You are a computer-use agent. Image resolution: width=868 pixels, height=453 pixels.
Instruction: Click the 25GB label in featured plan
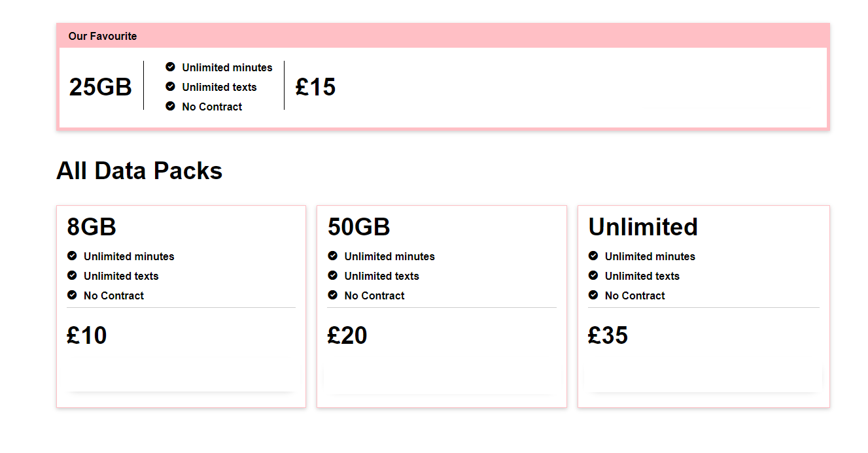(x=101, y=87)
